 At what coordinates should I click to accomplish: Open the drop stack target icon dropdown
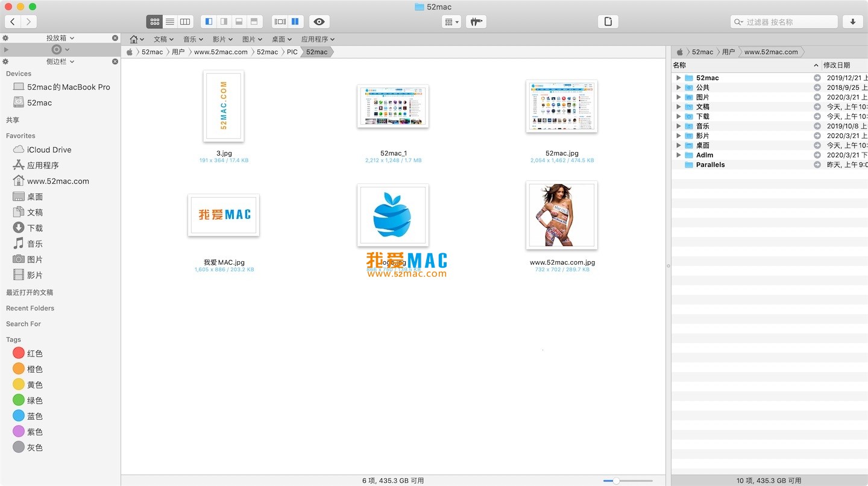(x=60, y=49)
